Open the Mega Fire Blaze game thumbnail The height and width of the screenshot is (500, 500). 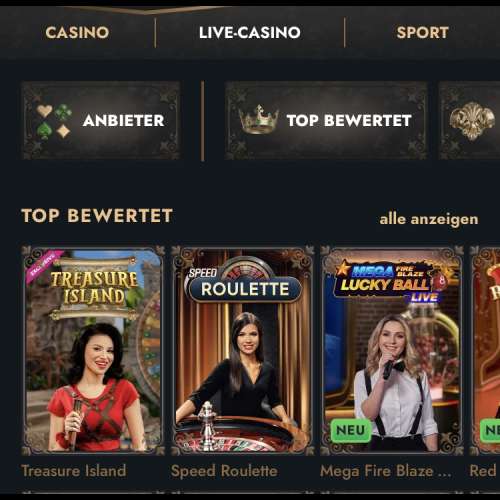pyautogui.click(x=392, y=351)
